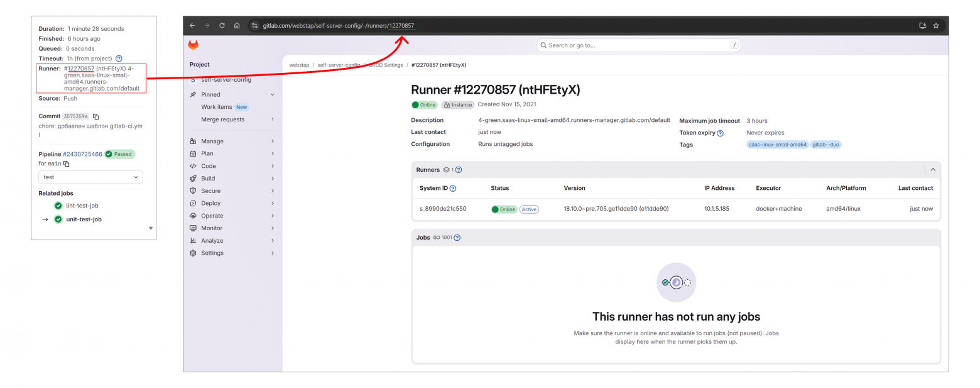Click the Pinned pin icon in sidebar
980x388 pixels.
pos(193,94)
